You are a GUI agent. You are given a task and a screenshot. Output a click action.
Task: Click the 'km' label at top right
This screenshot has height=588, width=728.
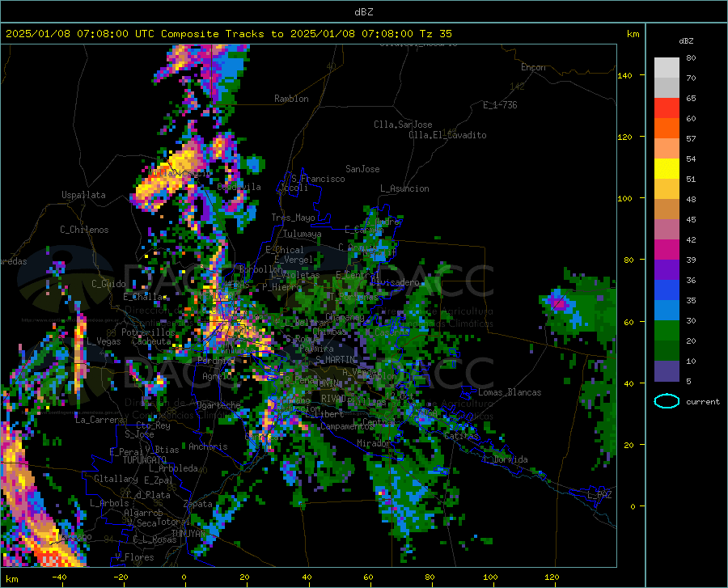[633, 34]
